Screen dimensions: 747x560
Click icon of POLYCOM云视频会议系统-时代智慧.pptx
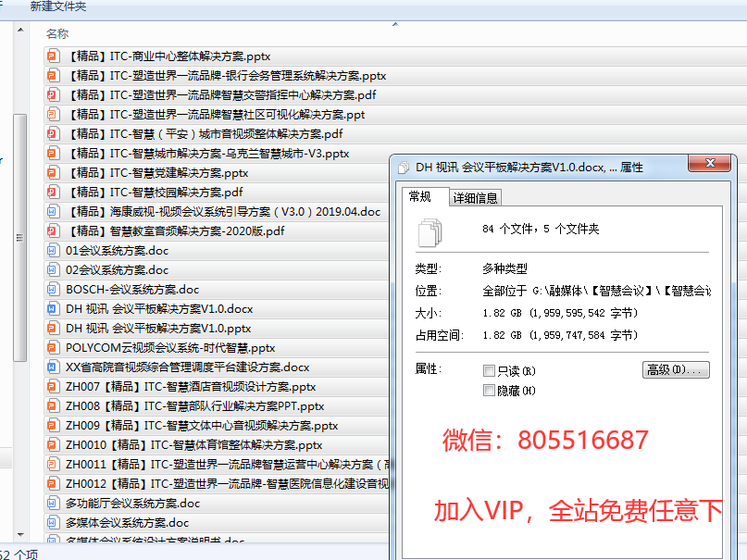pyautogui.click(x=53, y=348)
